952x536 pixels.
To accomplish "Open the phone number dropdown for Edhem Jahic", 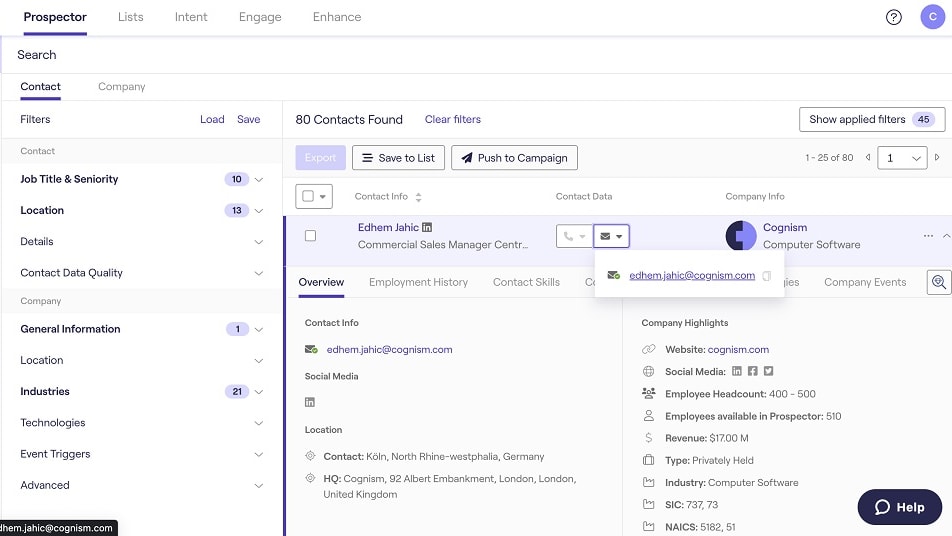I will tap(574, 236).
